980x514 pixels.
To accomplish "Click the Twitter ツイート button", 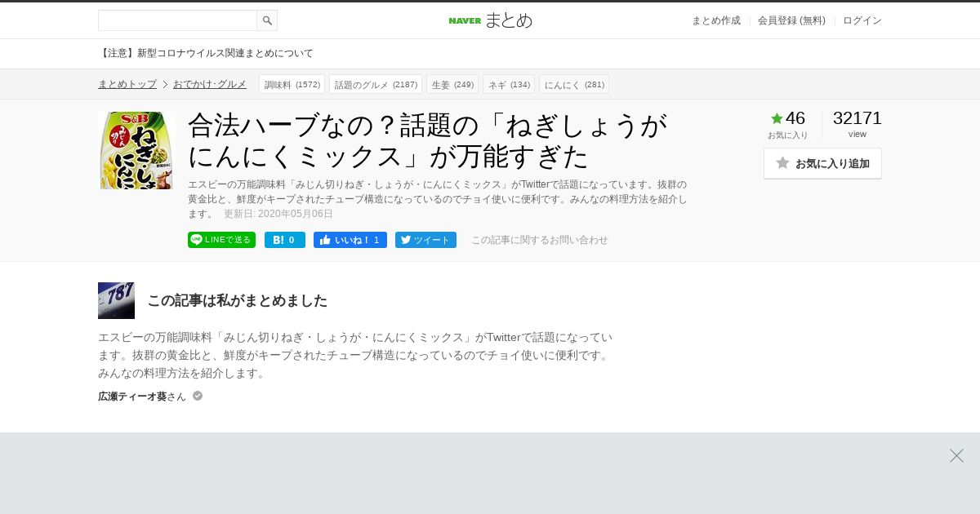I will click(425, 240).
